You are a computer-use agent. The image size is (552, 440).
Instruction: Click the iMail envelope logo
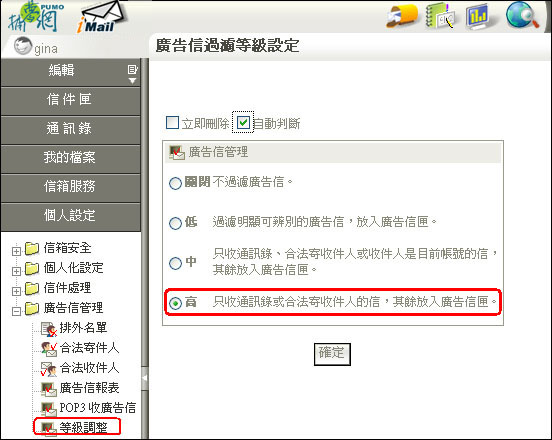click(x=100, y=17)
